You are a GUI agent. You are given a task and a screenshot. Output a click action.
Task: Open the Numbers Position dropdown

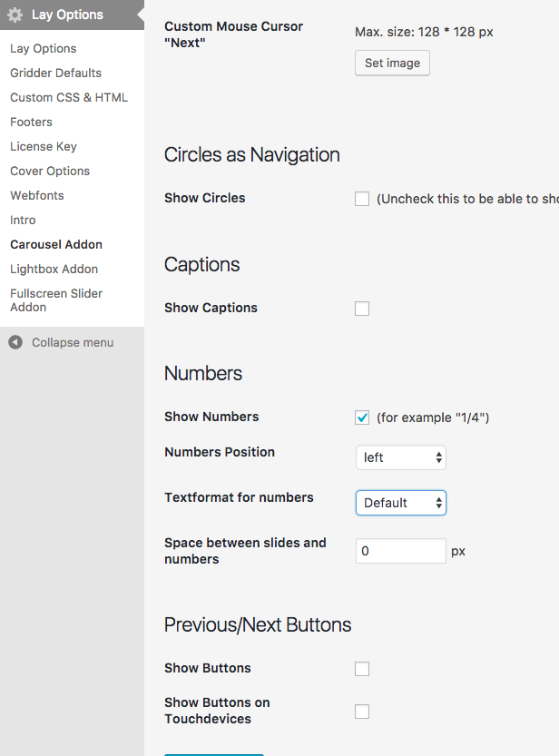click(x=400, y=457)
